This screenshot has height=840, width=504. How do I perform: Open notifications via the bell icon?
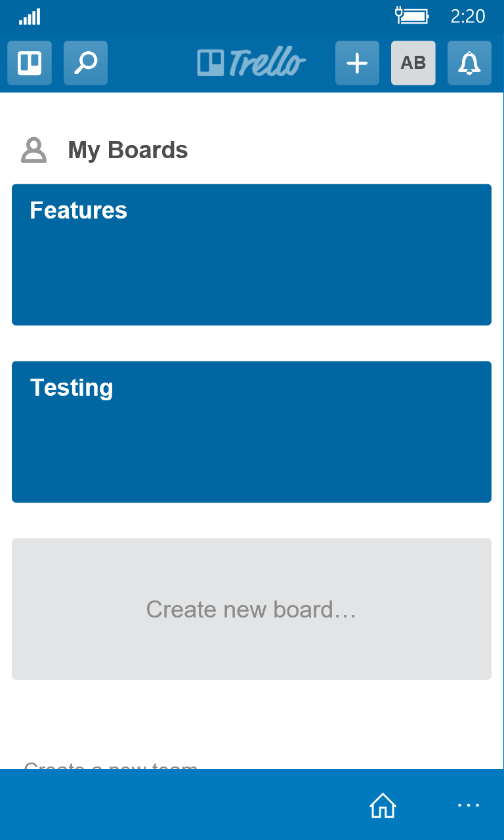click(x=469, y=63)
